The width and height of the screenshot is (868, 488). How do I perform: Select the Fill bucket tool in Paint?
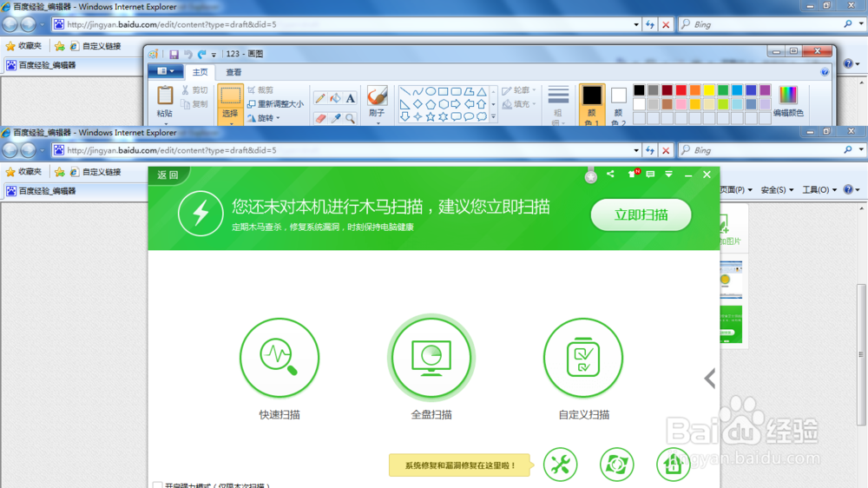(x=335, y=99)
